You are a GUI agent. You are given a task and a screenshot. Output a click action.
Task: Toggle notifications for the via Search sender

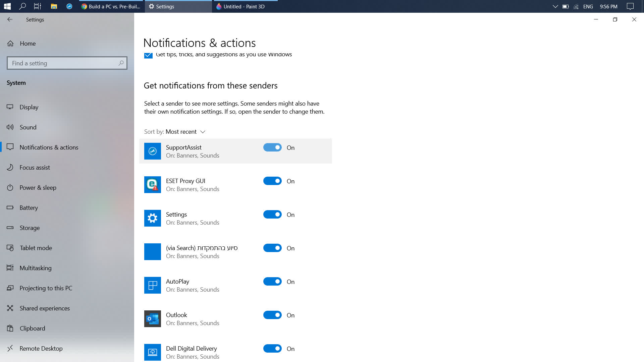click(x=272, y=248)
